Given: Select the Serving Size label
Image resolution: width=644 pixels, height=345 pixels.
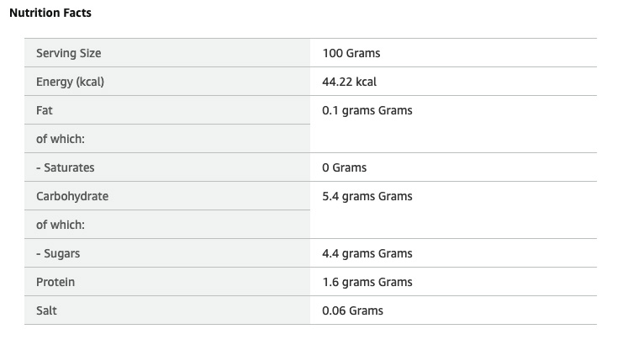Looking at the screenshot, I should click(x=68, y=53).
